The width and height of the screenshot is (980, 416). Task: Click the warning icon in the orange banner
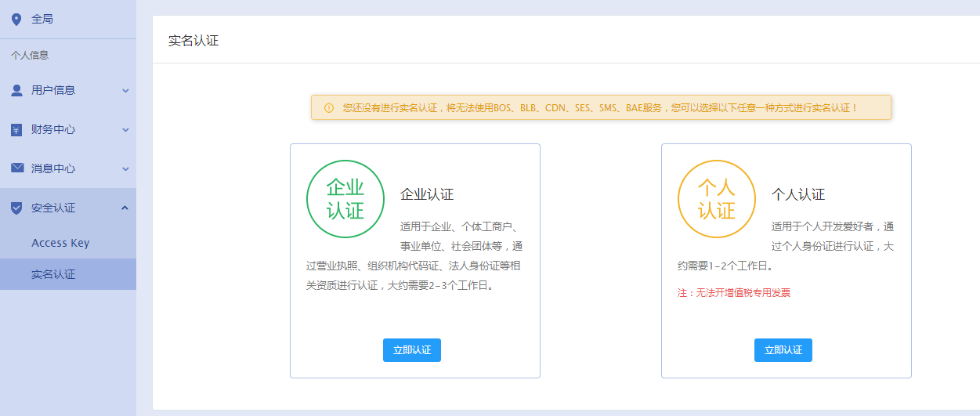[x=329, y=108]
